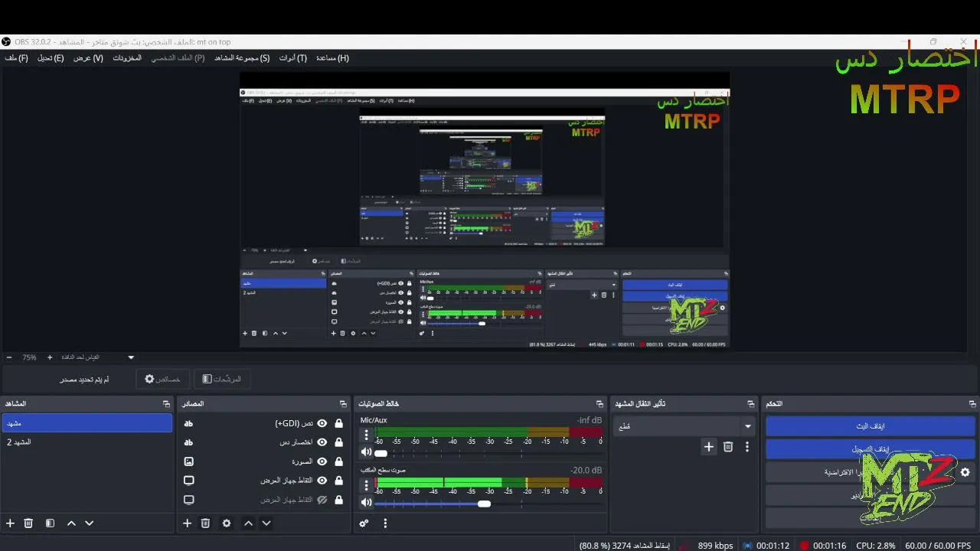
Task: Move the selected scene down
Action: 89,523
